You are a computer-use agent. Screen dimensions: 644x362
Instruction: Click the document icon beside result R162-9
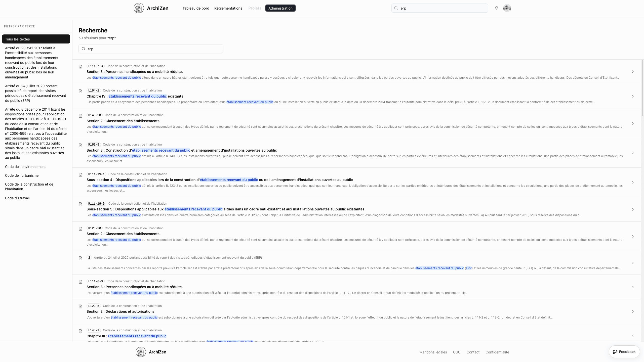tap(80, 145)
